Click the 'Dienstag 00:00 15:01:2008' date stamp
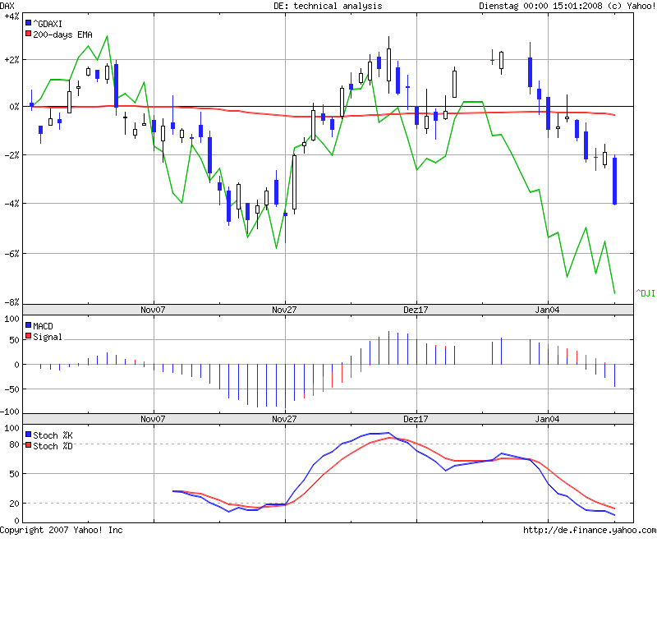The image size is (657, 644). click(x=541, y=6)
